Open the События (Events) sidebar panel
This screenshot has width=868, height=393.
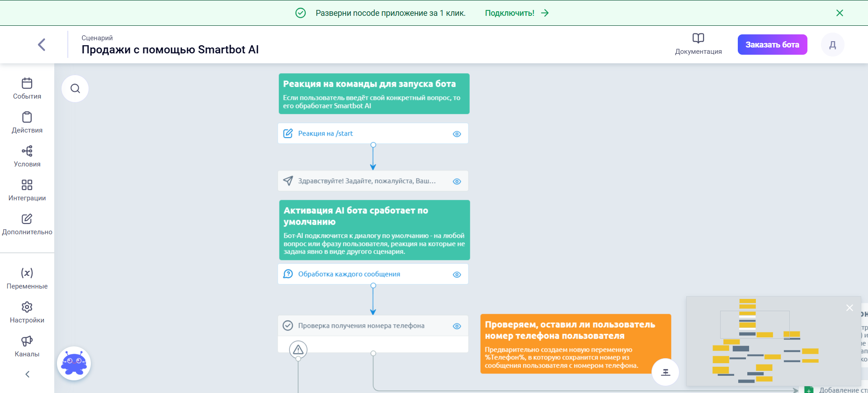[27, 89]
